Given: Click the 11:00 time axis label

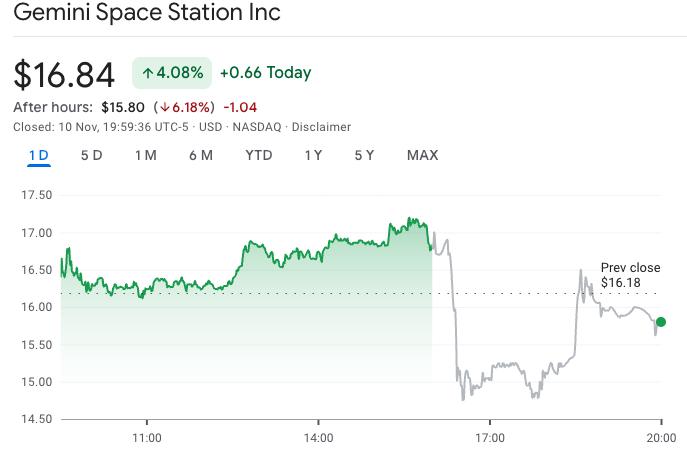Looking at the screenshot, I should [147, 438].
